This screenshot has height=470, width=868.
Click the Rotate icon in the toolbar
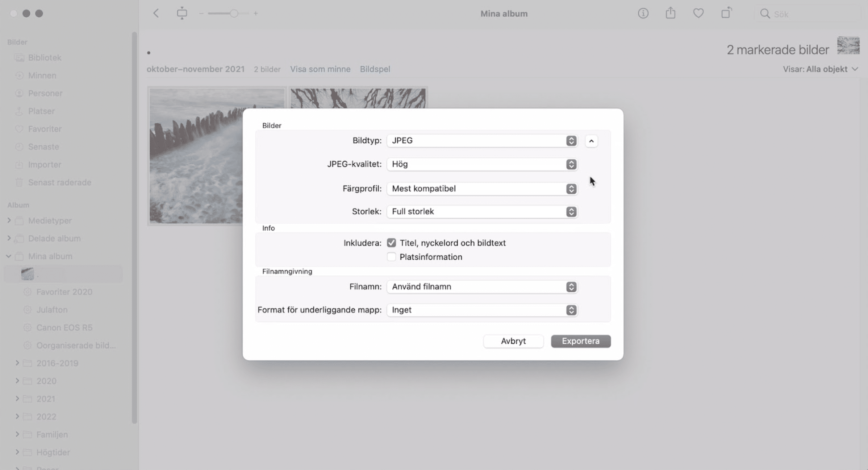726,13
